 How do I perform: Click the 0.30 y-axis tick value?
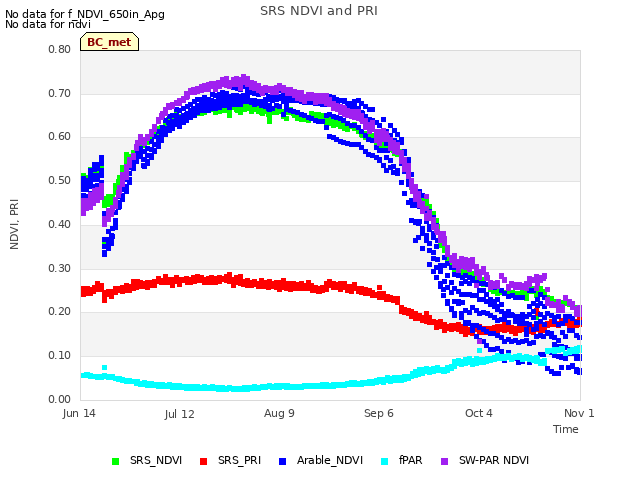click(60, 268)
